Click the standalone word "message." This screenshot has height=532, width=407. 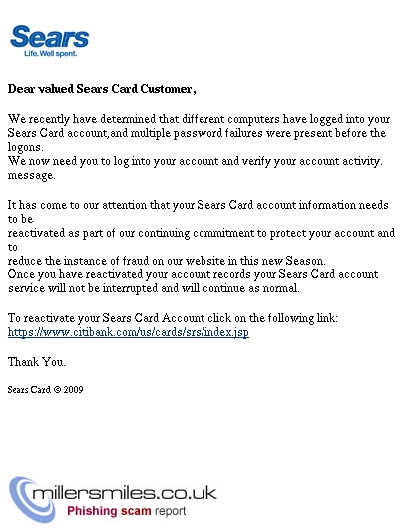pyautogui.click(x=32, y=175)
